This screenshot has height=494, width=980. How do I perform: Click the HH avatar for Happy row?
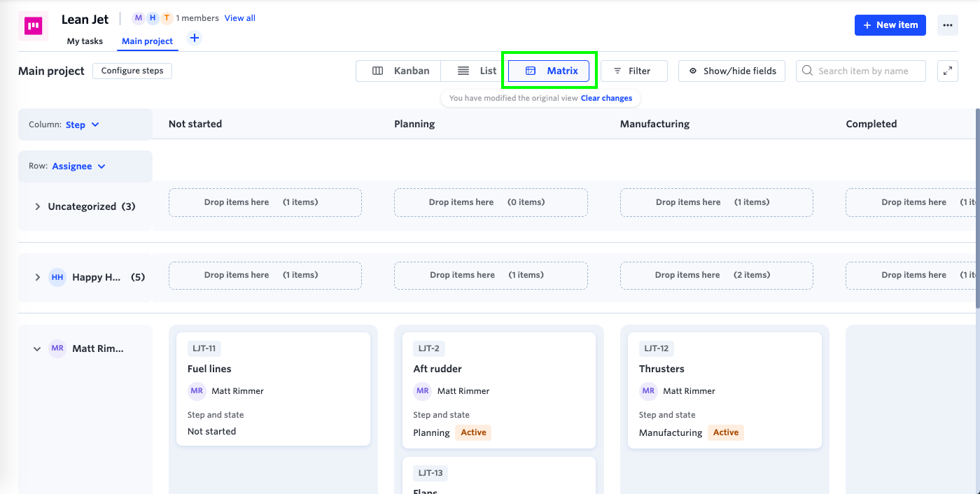57,277
